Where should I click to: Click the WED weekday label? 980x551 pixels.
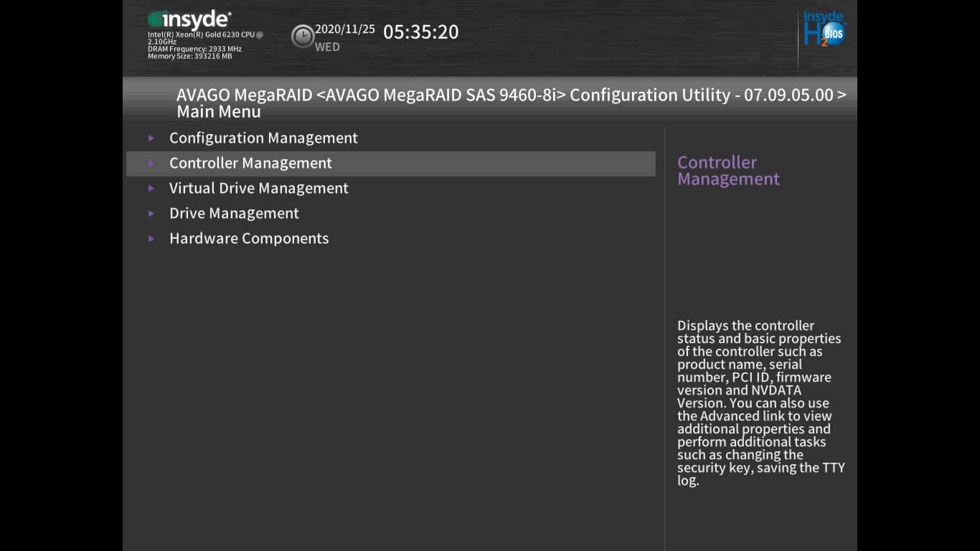tap(327, 47)
